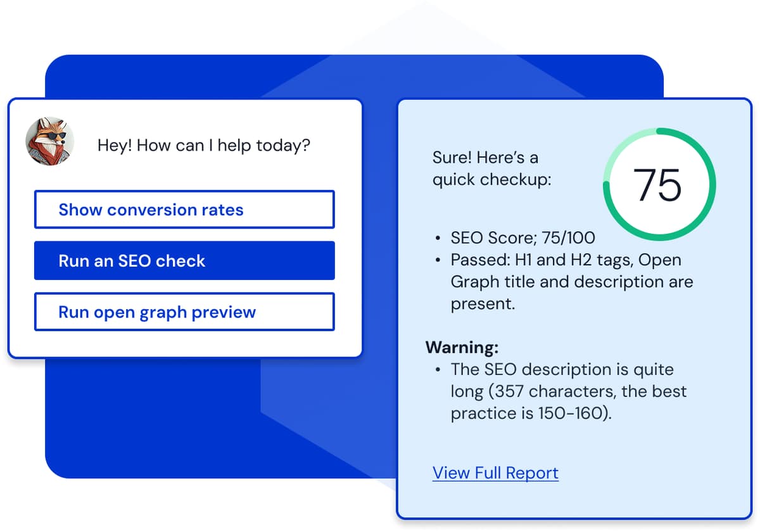This screenshot has width=760, height=532.
Task: Click the bold Warning: heading
Action: (x=462, y=347)
